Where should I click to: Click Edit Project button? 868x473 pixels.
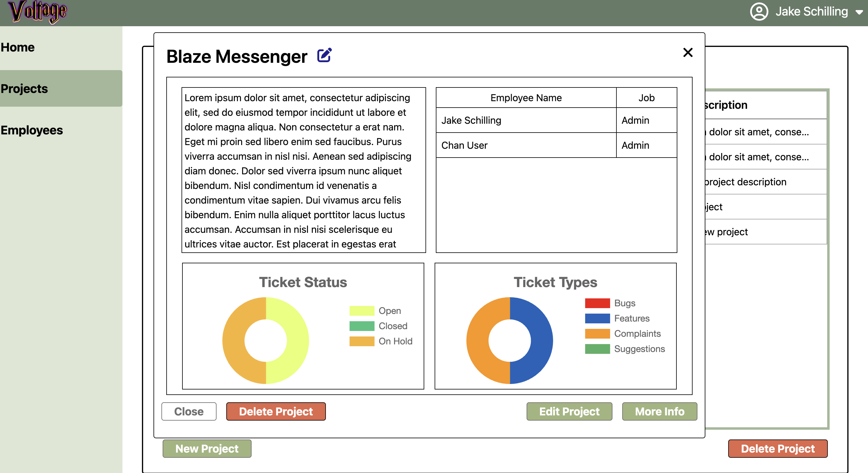pos(569,411)
